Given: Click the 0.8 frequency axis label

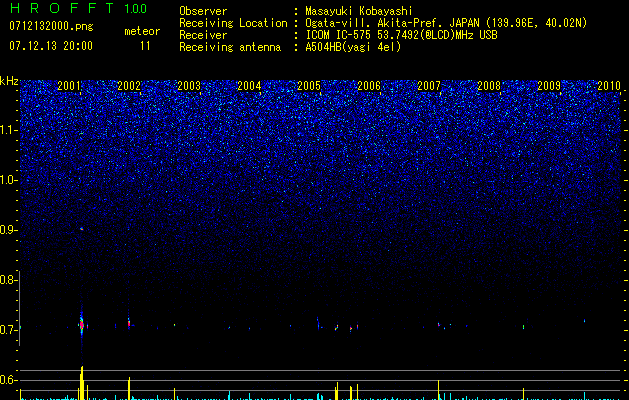Looking at the screenshot, I should coord(8,280).
